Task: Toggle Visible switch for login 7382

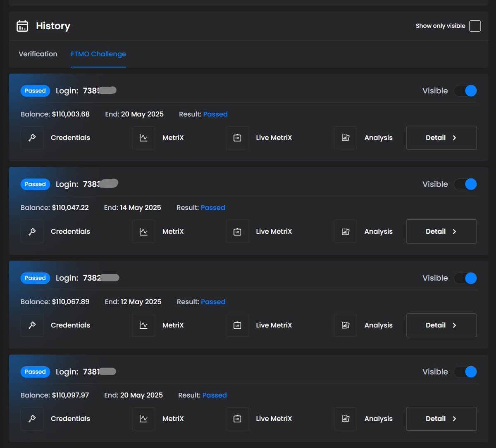Action: (x=465, y=278)
